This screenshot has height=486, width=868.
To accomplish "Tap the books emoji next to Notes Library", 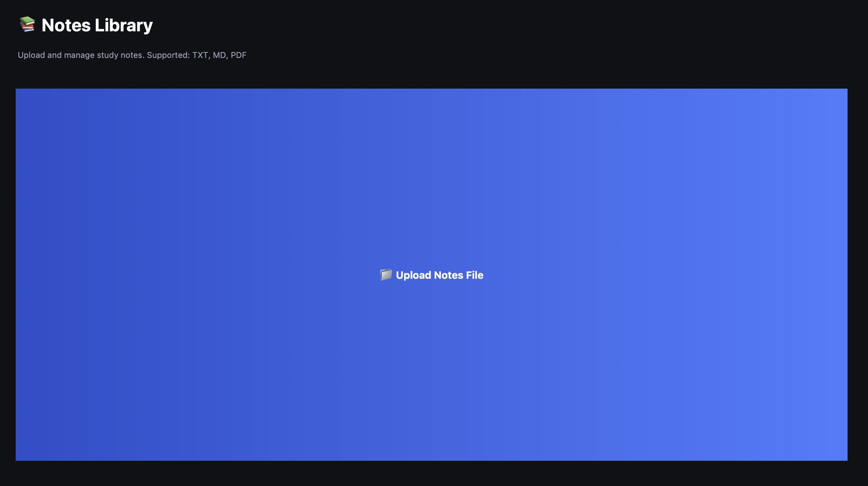I will pos(27,25).
